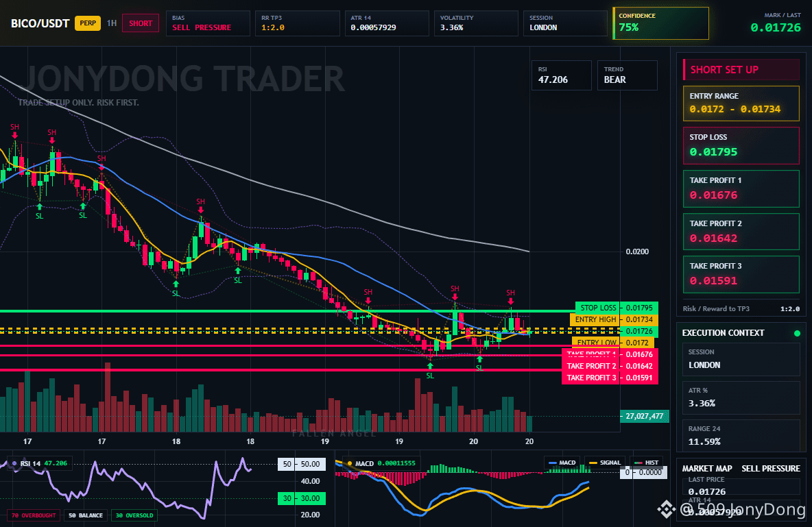Click the green 0.01726 current price tag
The width and height of the screenshot is (812, 527).
[639, 331]
